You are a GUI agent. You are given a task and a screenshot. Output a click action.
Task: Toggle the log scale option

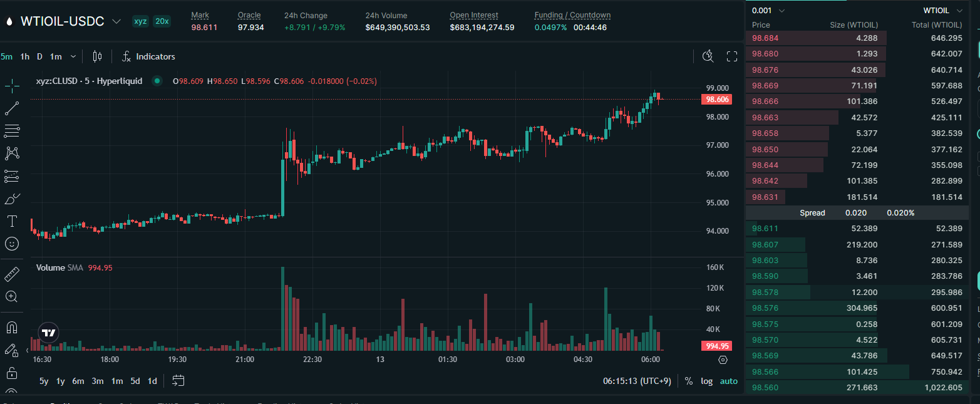[x=706, y=381]
